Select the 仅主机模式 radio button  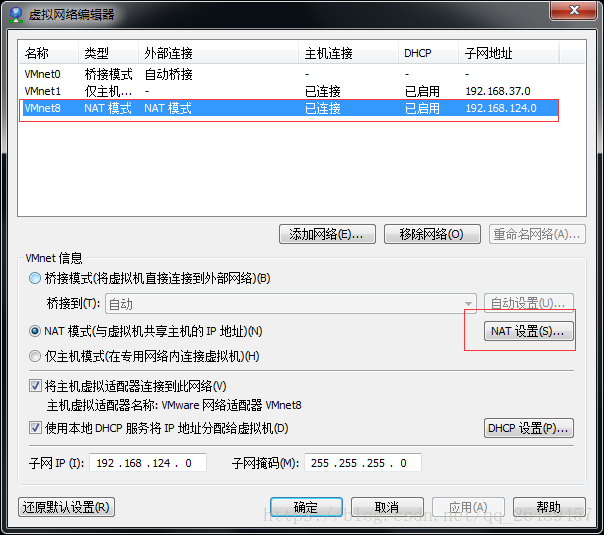(35, 356)
